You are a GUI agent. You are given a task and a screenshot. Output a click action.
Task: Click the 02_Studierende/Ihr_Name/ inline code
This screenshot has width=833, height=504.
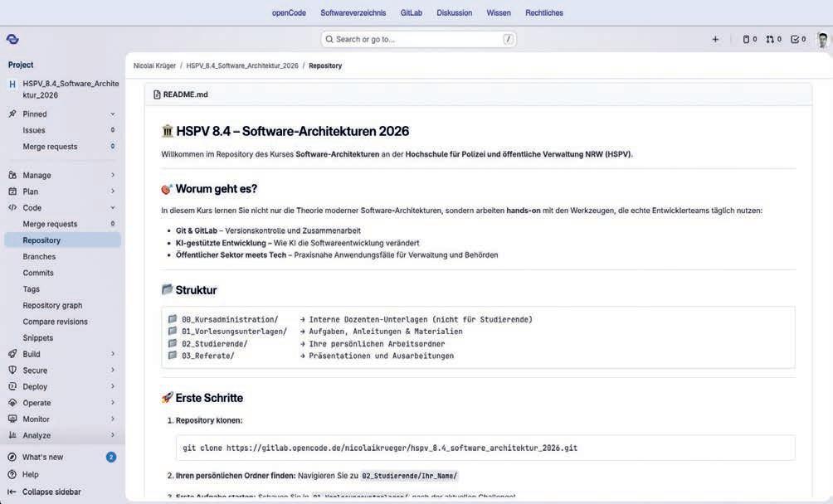click(x=409, y=476)
